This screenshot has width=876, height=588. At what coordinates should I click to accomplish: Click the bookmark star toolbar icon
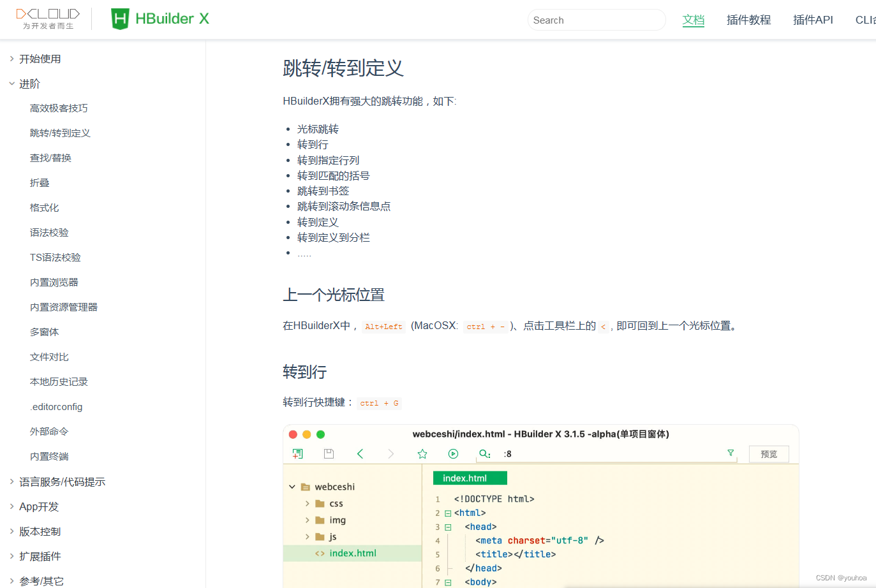pyautogui.click(x=422, y=453)
